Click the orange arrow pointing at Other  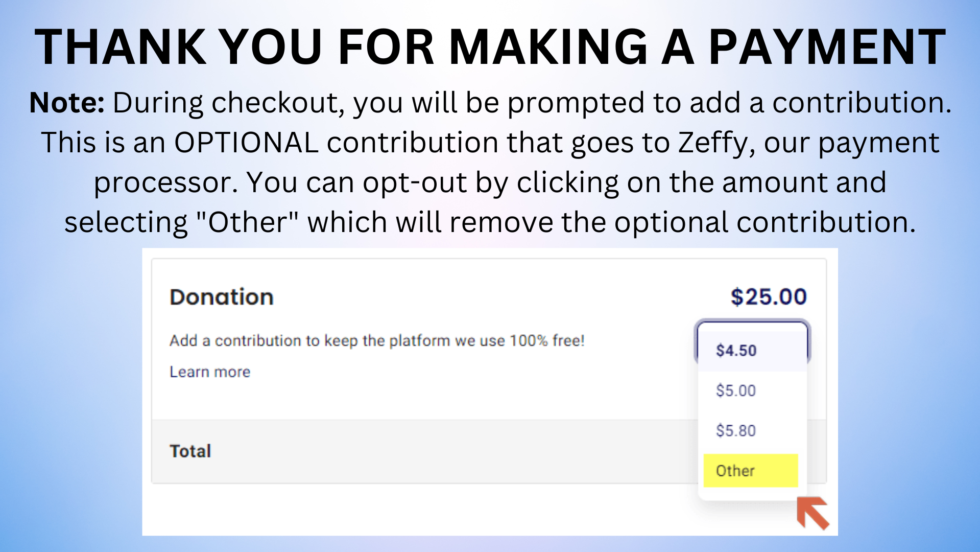813,513
